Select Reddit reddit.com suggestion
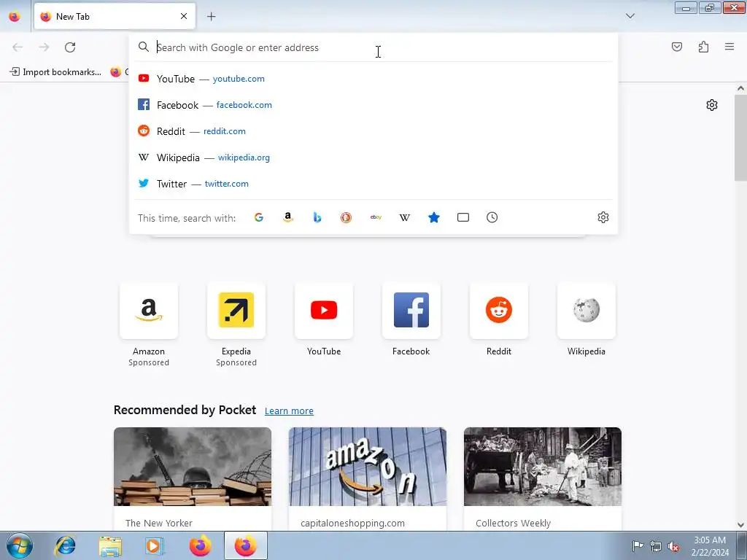The width and height of the screenshot is (747, 560). [373, 131]
